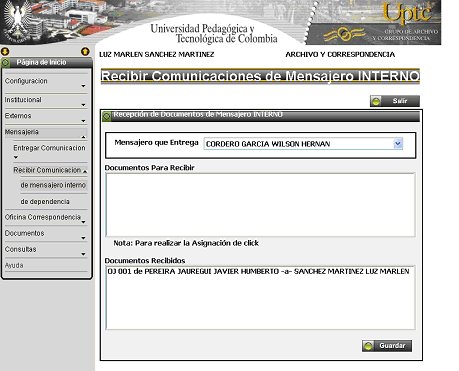
Task: Click the Recibir Comunicaciones de Mensajero INTERNO heading
Action: click(260, 76)
